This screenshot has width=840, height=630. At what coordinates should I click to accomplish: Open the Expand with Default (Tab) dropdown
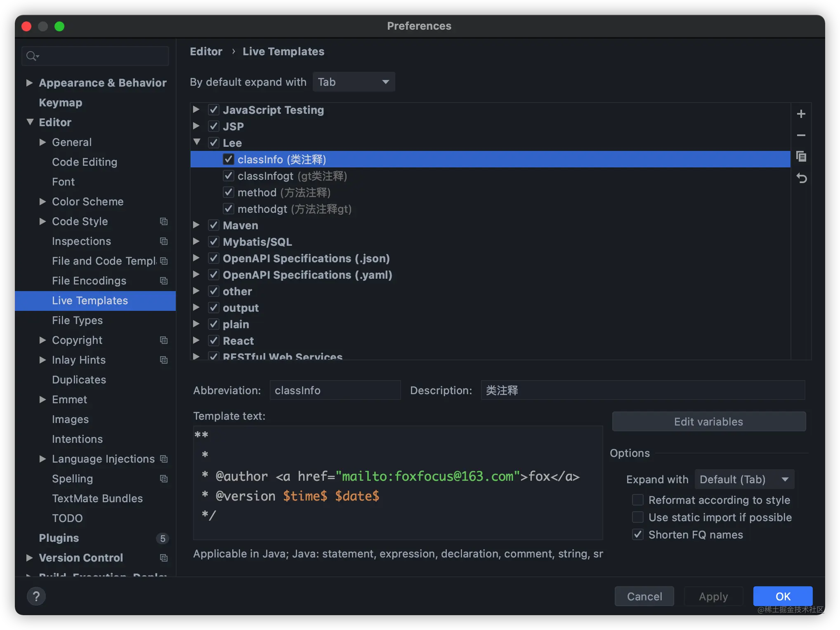[744, 479]
